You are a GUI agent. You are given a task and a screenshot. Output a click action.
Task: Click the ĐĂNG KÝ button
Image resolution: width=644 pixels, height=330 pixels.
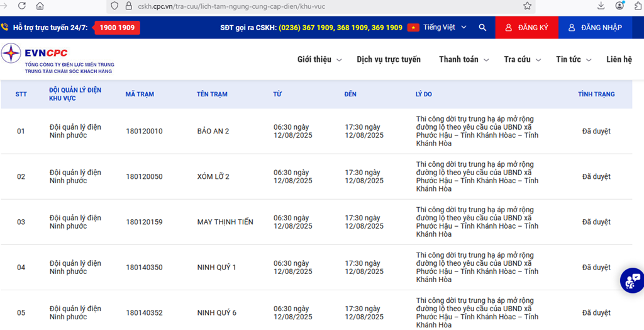click(x=526, y=28)
